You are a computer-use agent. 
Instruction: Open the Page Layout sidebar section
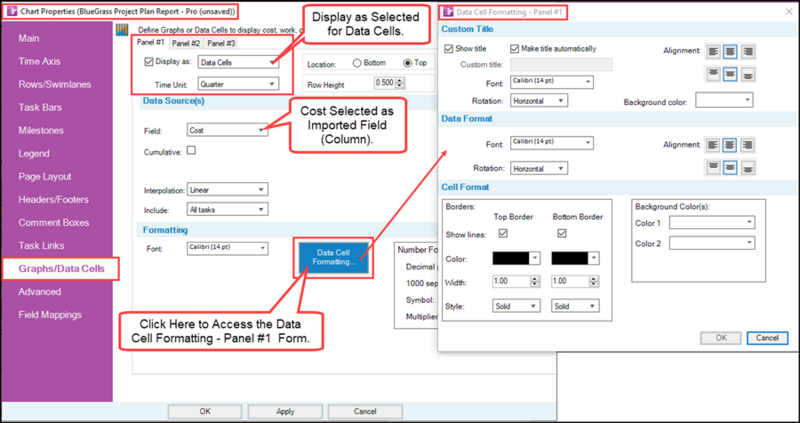coord(45,177)
